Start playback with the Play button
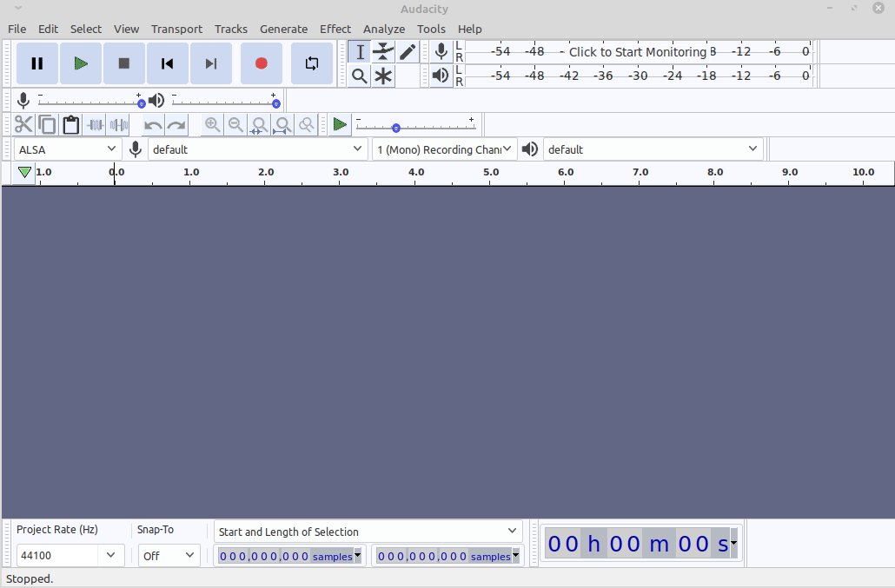Screen dimensions: 895x588 [81, 63]
